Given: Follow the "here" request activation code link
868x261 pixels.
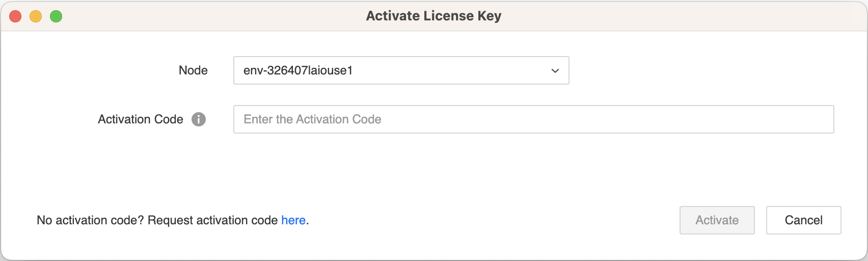Looking at the screenshot, I should point(293,220).
